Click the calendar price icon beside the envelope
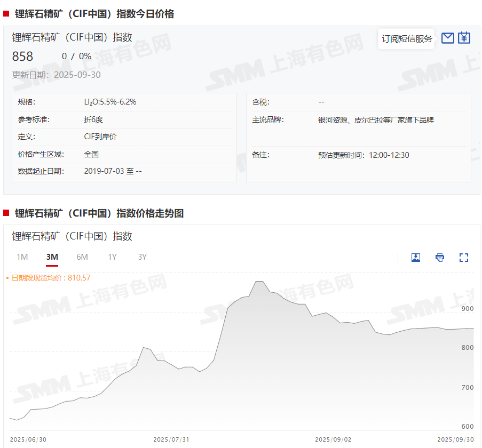 tap(464, 38)
